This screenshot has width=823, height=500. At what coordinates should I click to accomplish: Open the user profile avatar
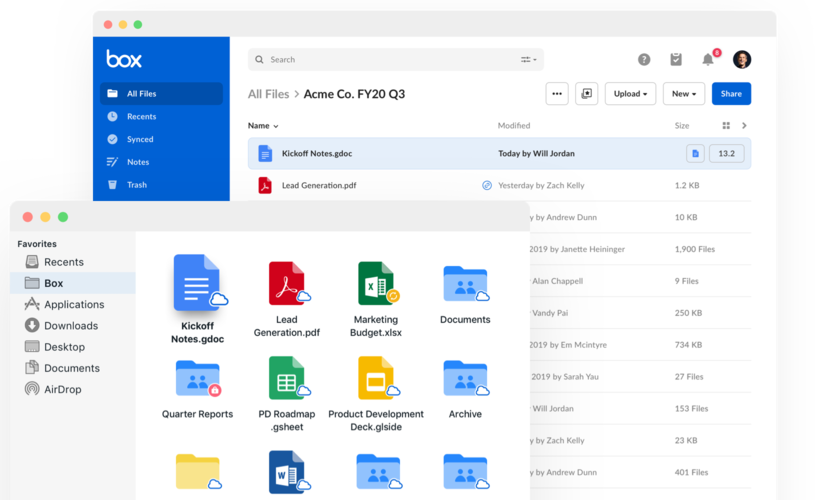click(x=742, y=59)
